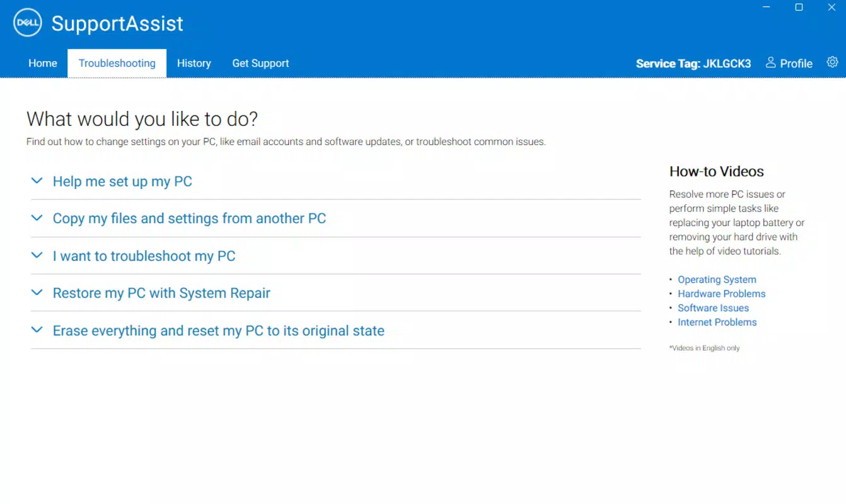Viewport: 846px width, 504px height.
Task: Click the SupportAssist title text
Action: 117,24
